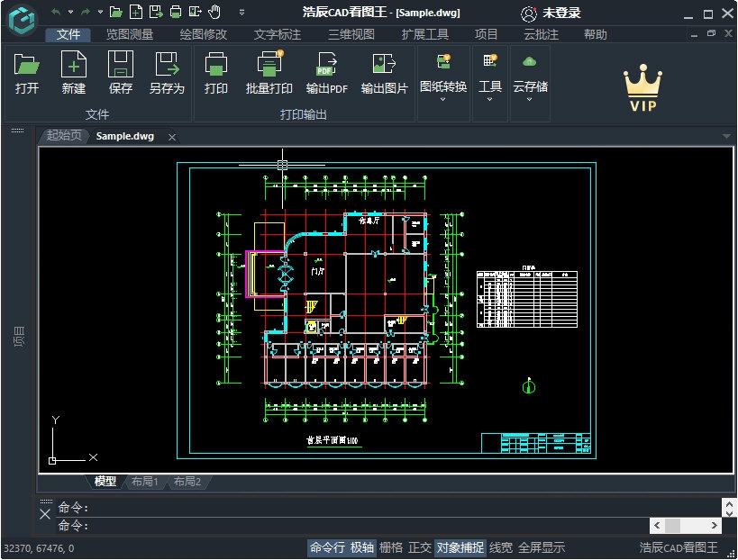Expand the 云存储 cloud storage dropdown
738x560 pixels.
pyautogui.click(x=530, y=99)
